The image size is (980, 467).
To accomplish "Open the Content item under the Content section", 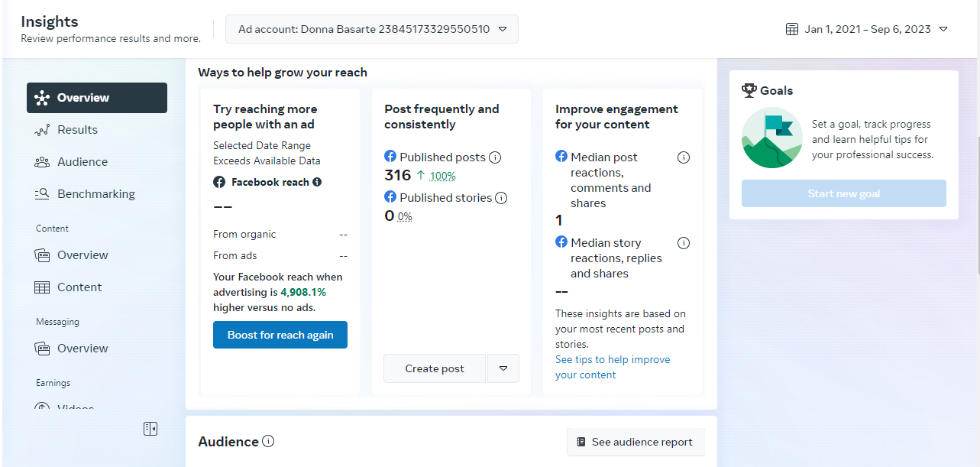I will [79, 287].
